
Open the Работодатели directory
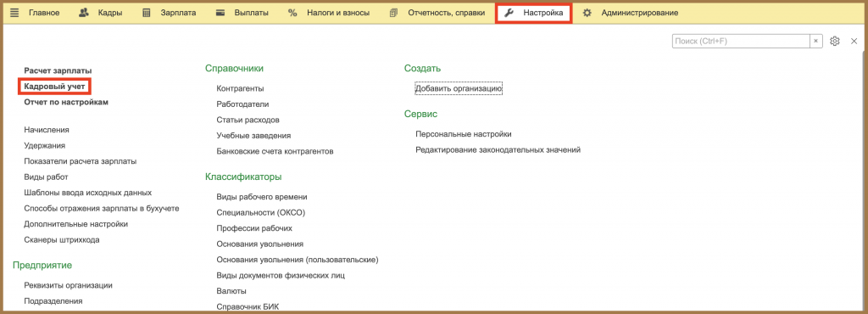(x=243, y=104)
